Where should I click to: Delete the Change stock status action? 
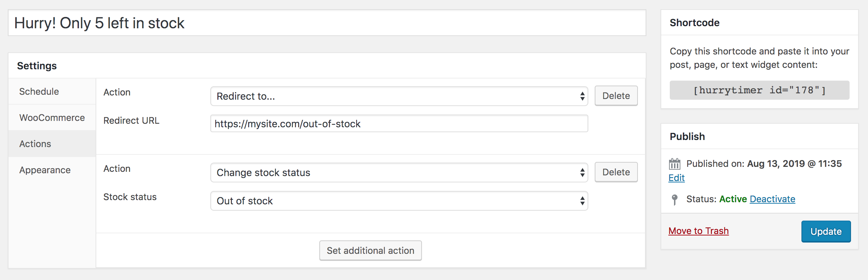(x=616, y=172)
